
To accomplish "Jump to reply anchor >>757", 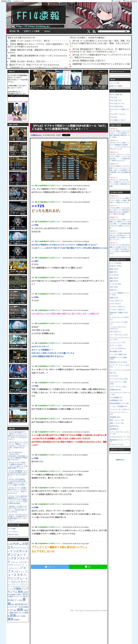I will 35,261.
